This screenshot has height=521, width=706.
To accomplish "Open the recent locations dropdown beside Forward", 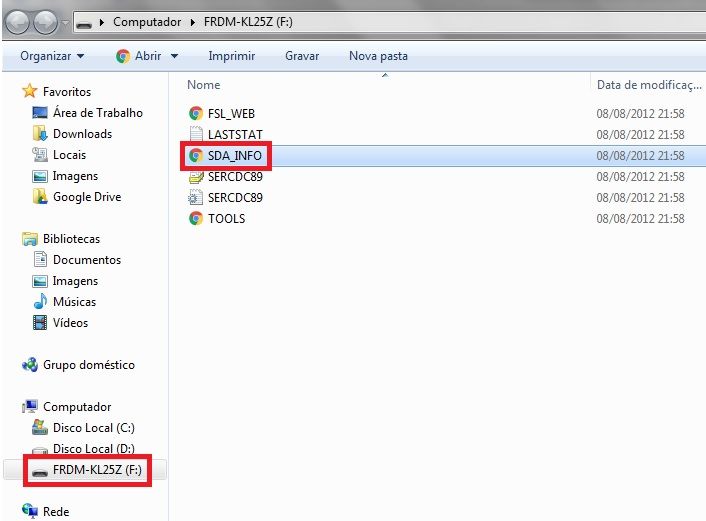I will pos(65,22).
